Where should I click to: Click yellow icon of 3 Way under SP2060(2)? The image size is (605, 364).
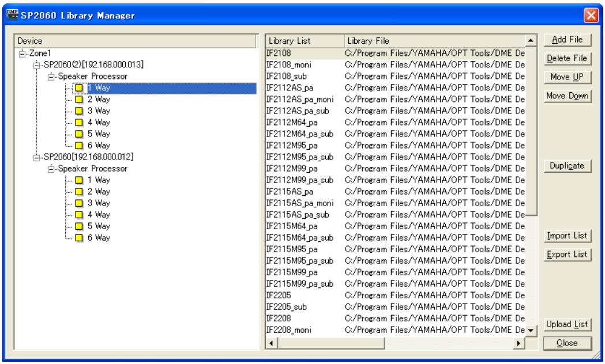79,111
